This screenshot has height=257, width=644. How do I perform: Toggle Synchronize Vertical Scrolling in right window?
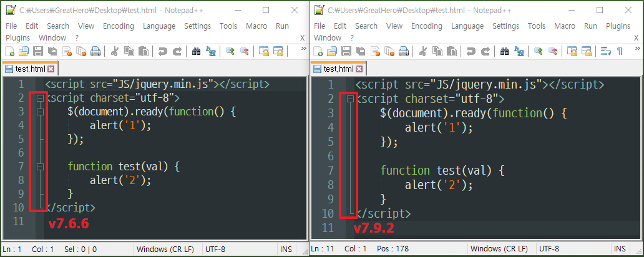572,51
